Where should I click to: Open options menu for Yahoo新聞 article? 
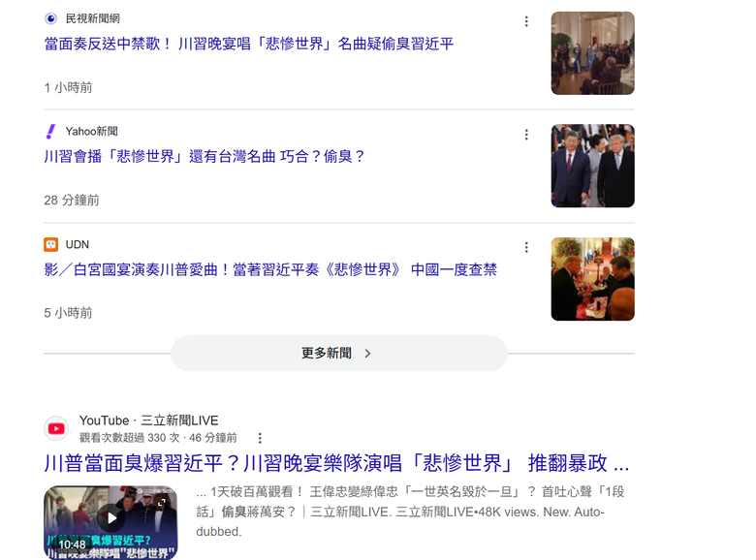coord(526,135)
